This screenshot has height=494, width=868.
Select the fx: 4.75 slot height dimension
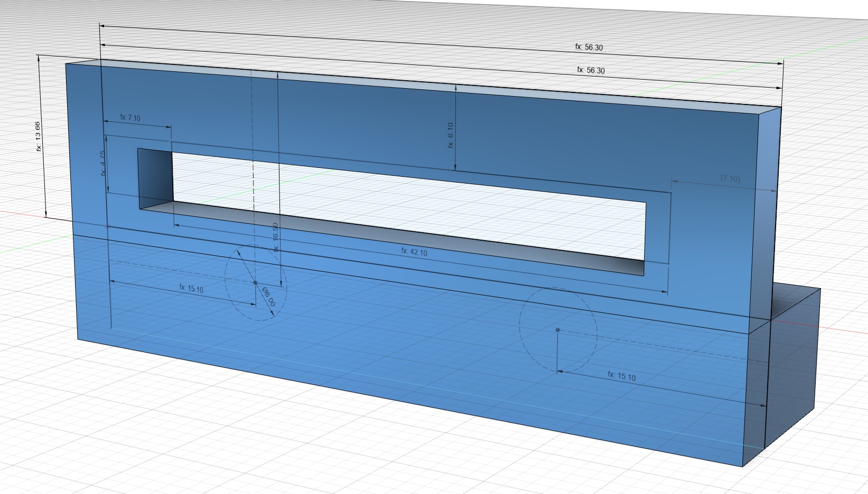(103, 164)
